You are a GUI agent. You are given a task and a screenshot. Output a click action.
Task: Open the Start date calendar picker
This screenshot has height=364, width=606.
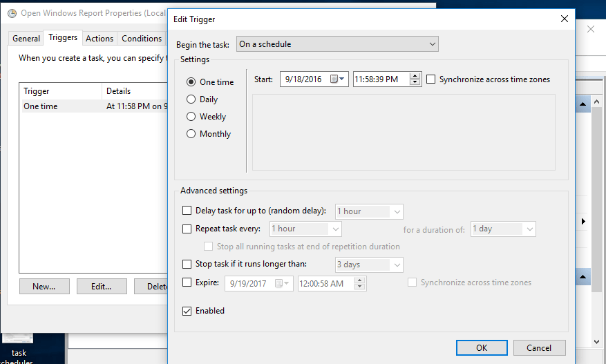(x=337, y=79)
